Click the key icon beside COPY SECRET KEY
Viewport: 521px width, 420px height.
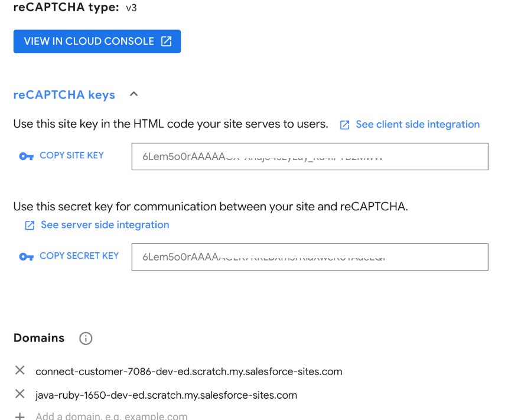coord(26,257)
